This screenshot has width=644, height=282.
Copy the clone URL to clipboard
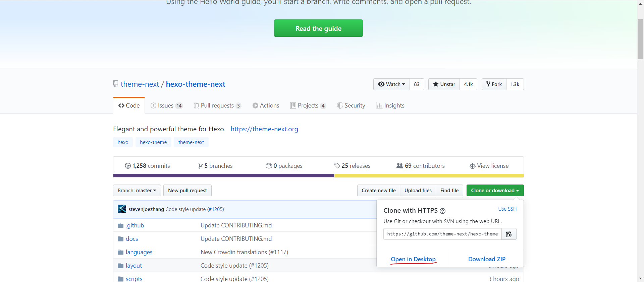[509, 234]
